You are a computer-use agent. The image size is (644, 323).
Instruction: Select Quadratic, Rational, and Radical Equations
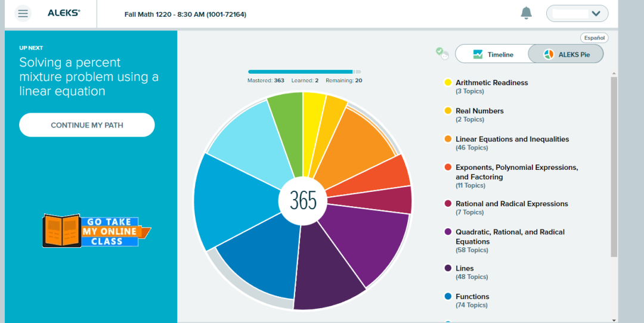pyautogui.click(x=510, y=237)
